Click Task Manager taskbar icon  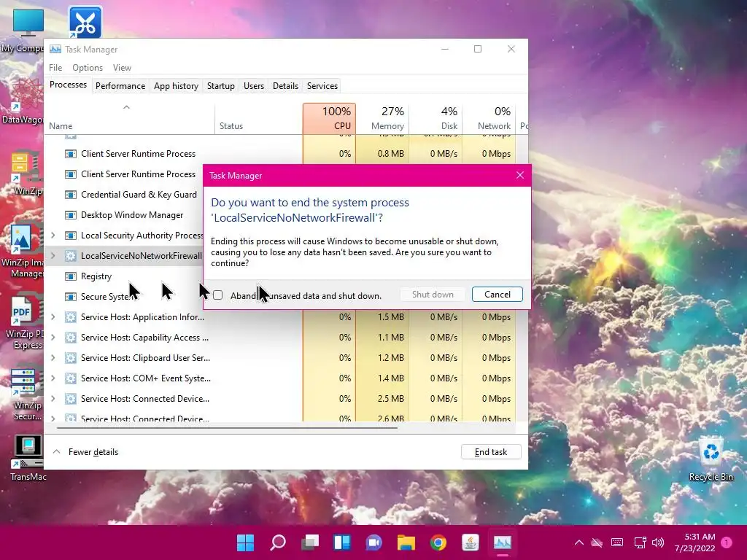click(503, 542)
